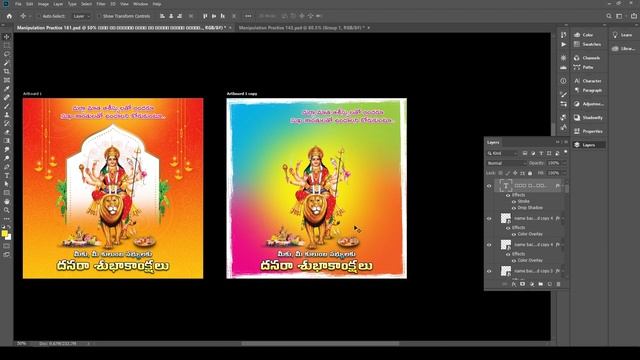
Task: Delete layer using trash icon
Action: (558, 284)
